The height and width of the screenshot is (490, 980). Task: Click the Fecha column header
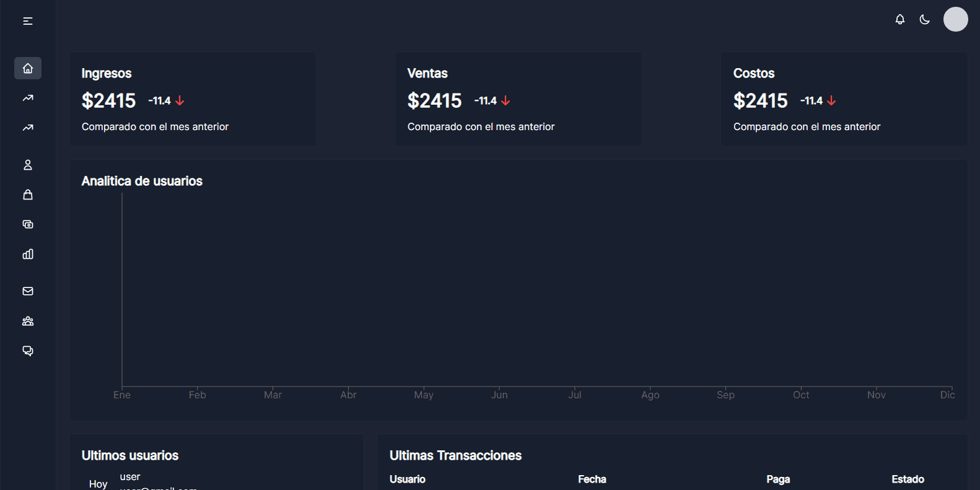click(x=592, y=479)
